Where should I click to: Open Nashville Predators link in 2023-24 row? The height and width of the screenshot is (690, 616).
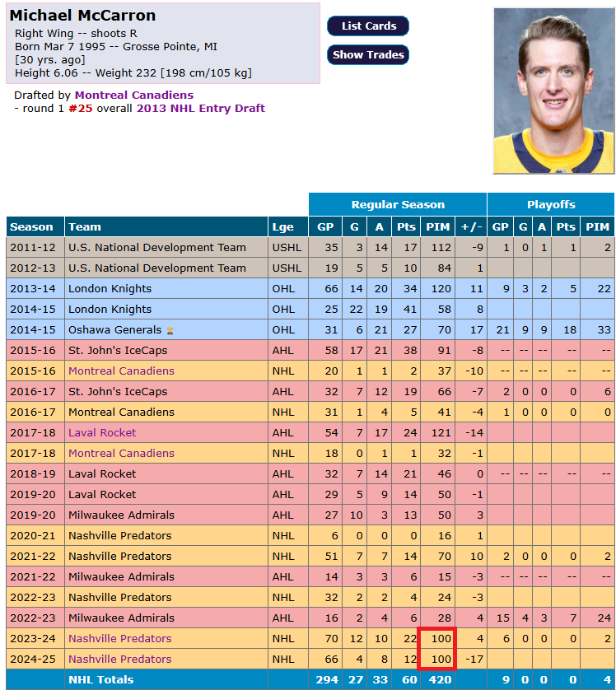pyautogui.click(x=119, y=638)
